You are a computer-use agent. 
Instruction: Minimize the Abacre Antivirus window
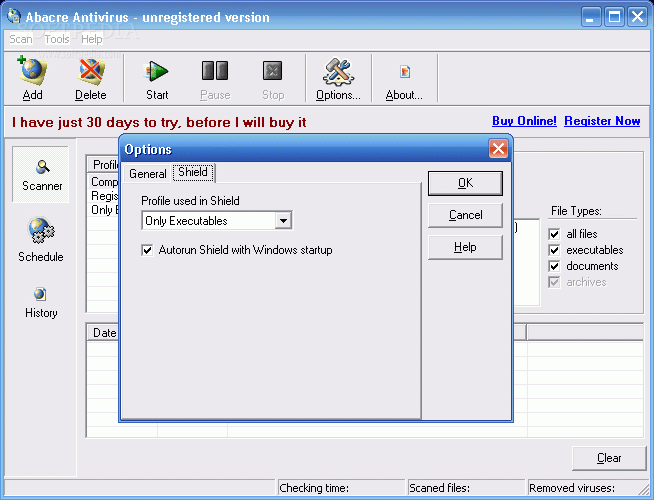(591, 17)
